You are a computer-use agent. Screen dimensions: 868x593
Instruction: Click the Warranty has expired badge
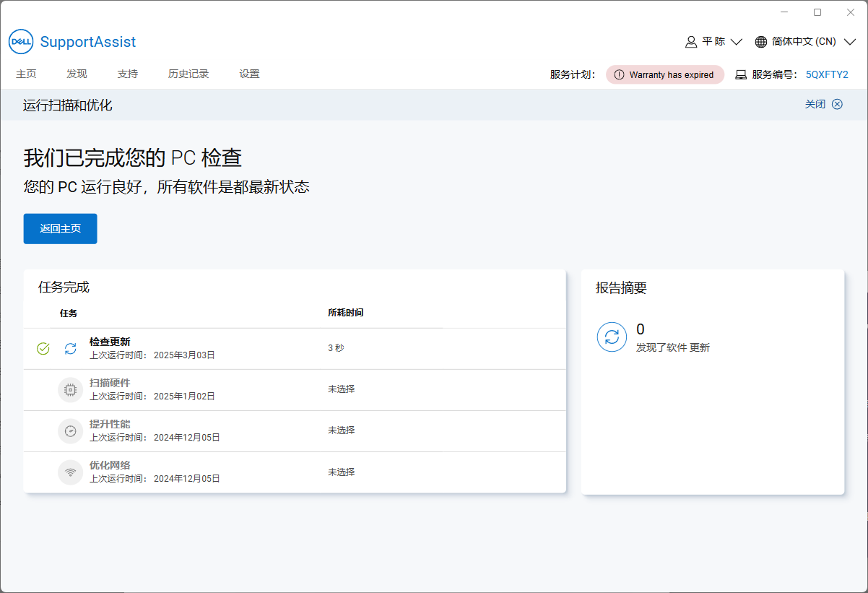[664, 74]
